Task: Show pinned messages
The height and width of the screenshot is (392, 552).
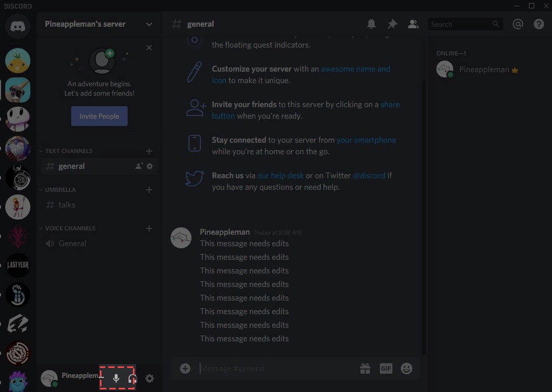Action: point(392,24)
